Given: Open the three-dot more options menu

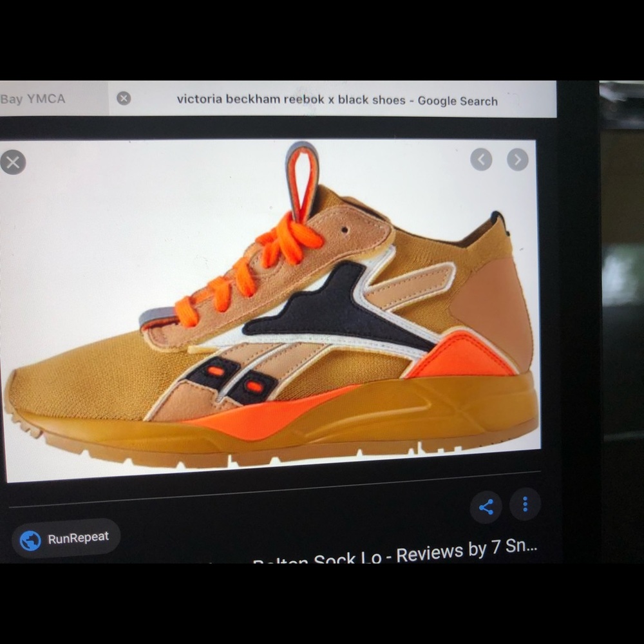Looking at the screenshot, I should pyautogui.click(x=525, y=504).
